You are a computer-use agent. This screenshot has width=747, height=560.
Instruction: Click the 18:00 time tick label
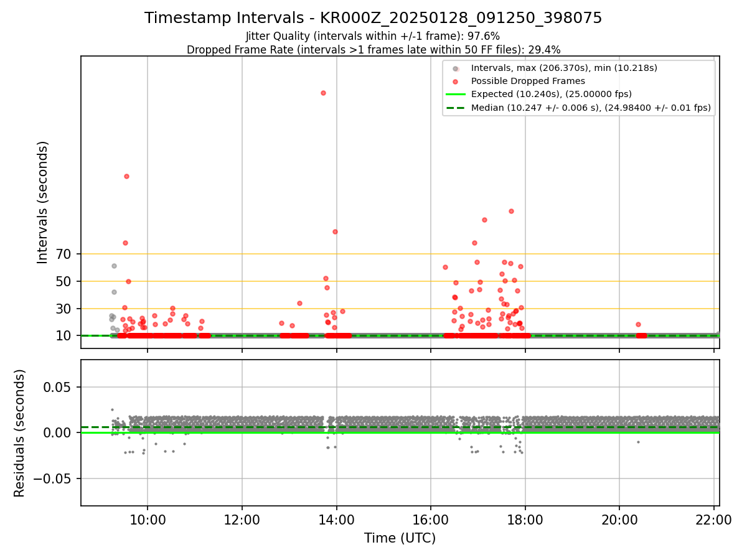(x=525, y=520)
